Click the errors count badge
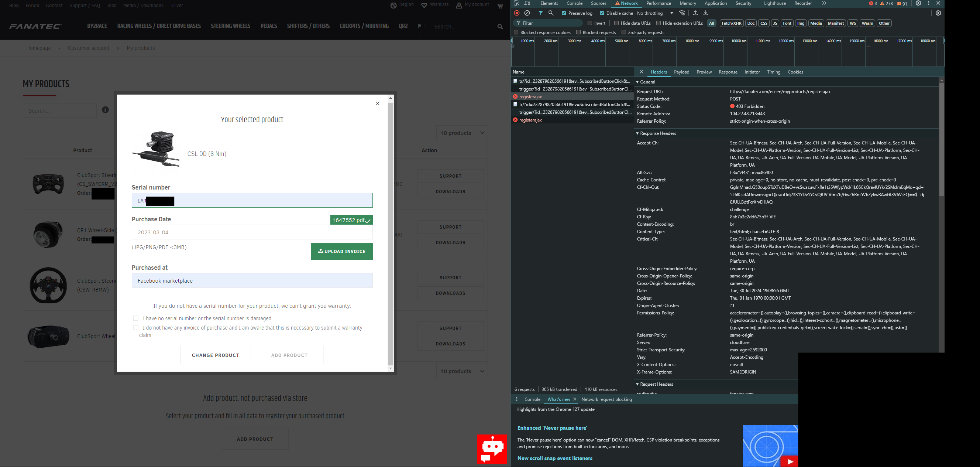Viewport: 980px width, 467px height. pyautogui.click(x=873, y=3)
